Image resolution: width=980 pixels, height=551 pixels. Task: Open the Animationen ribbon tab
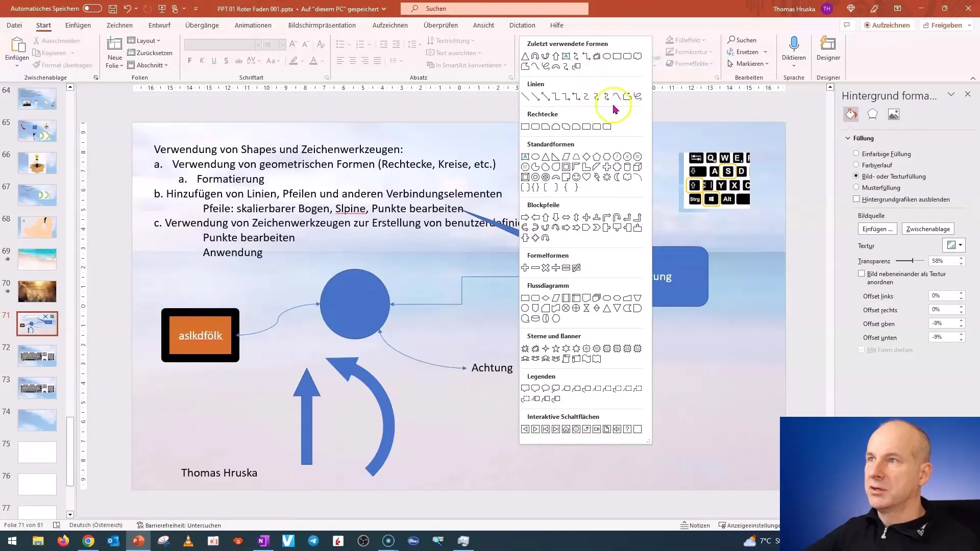[x=253, y=25]
